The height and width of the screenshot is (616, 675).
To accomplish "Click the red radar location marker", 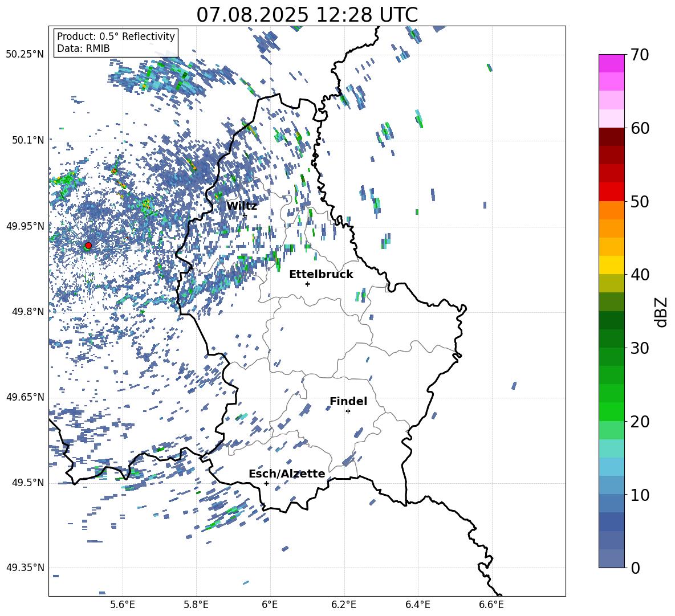I will pyautogui.click(x=88, y=245).
